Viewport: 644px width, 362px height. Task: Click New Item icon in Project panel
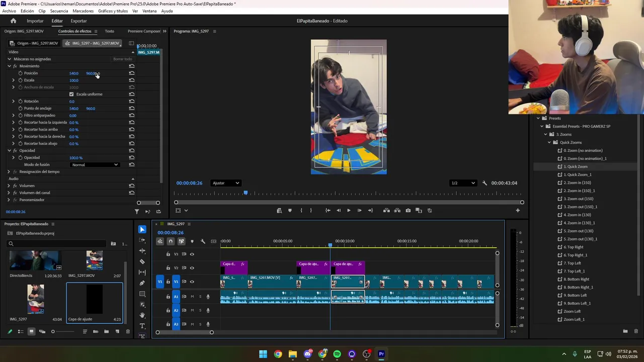[x=117, y=331]
